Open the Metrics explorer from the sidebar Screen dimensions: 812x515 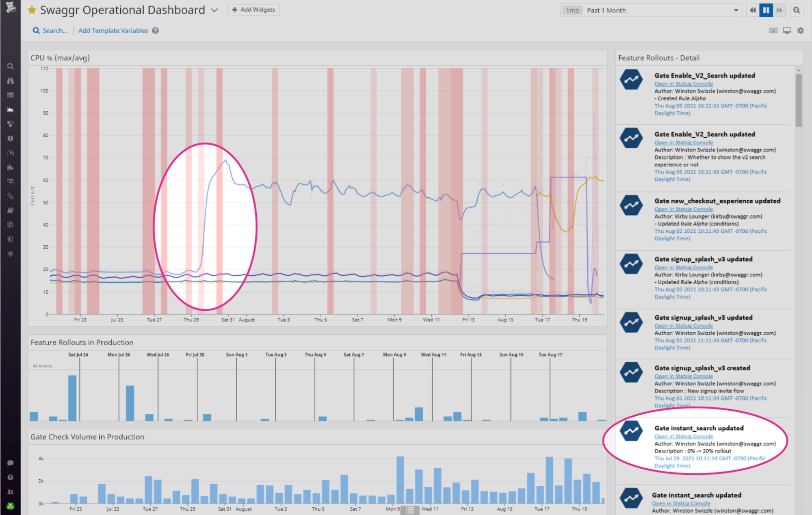(11, 109)
